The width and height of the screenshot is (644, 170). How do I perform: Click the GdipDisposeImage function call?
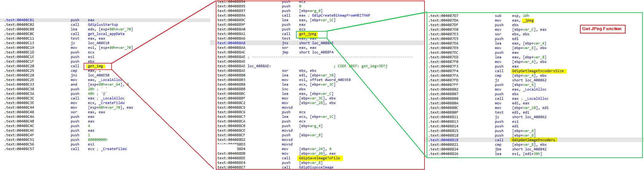coord(316,167)
